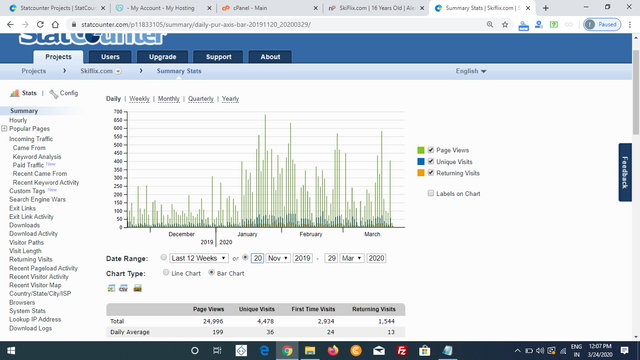Save chart as image icon
The width and height of the screenshot is (640, 360).
(138, 288)
